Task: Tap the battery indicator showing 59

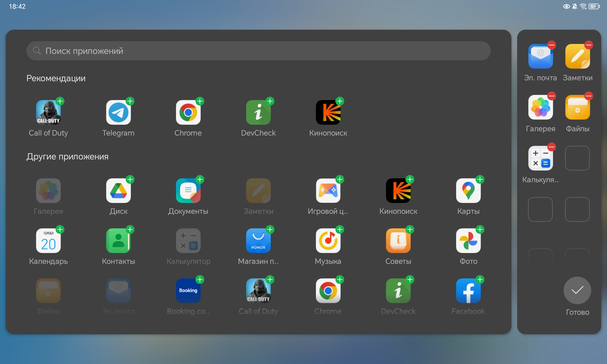Action: pos(594,6)
